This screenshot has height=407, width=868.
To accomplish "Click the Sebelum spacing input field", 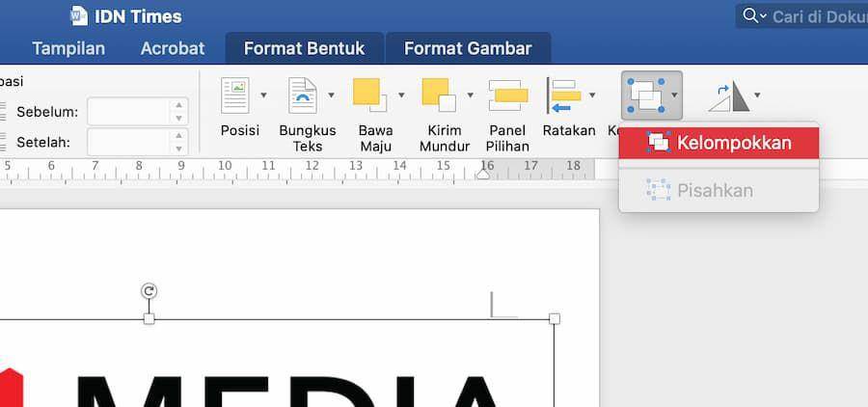I will 128,112.
